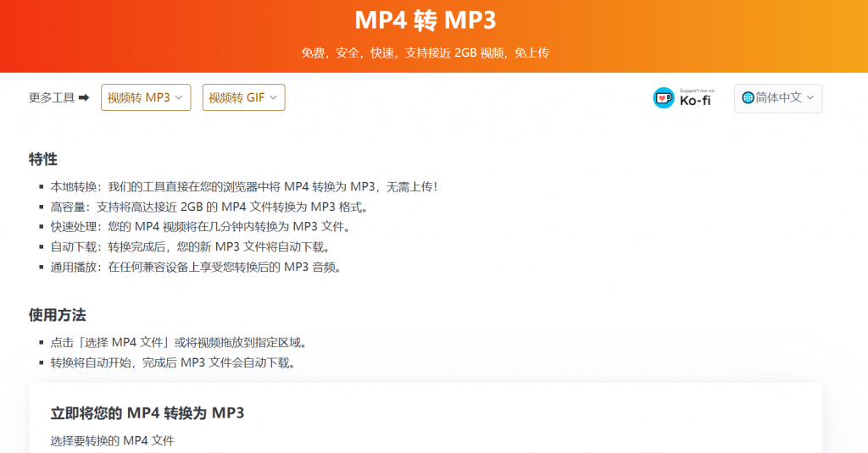Expand the 视频转 GIF dropdown

click(243, 97)
